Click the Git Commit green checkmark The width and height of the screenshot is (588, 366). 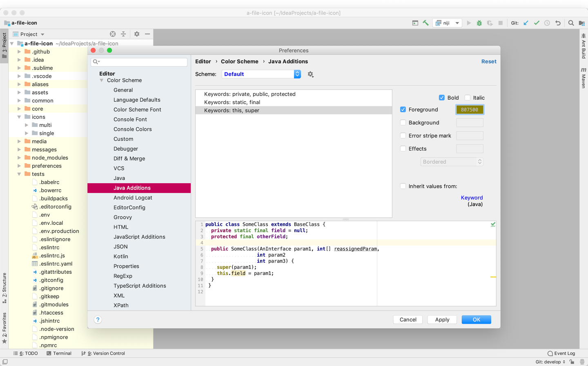(x=537, y=23)
